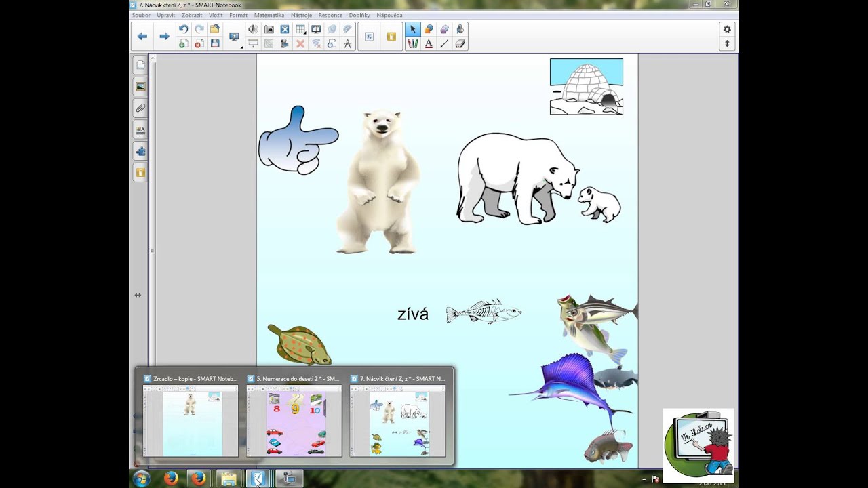Click the word zívá on the page
868x488 pixels.
pos(413,314)
